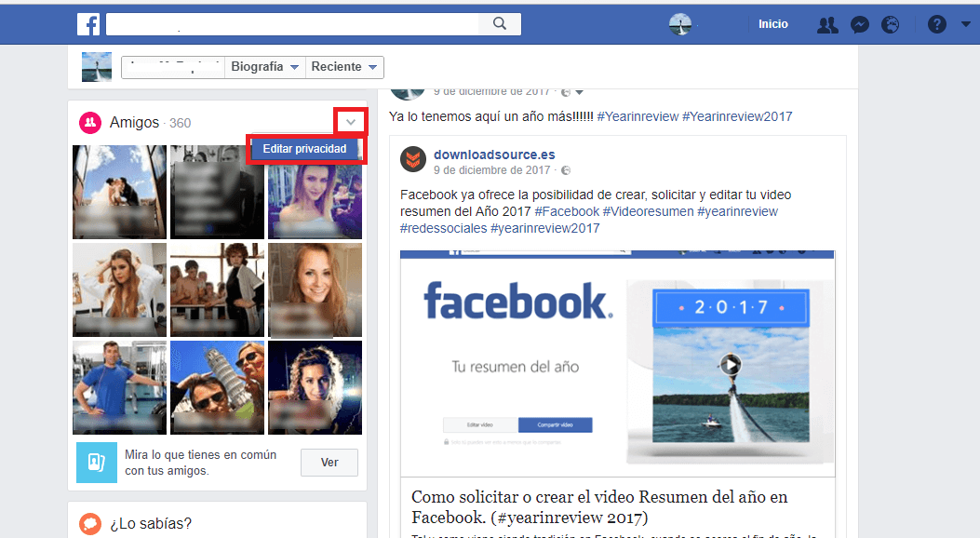This screenshot has width=980, height=538.
Task: Click the orange ¿Lo sabías? icon
Action: point(90,524)
